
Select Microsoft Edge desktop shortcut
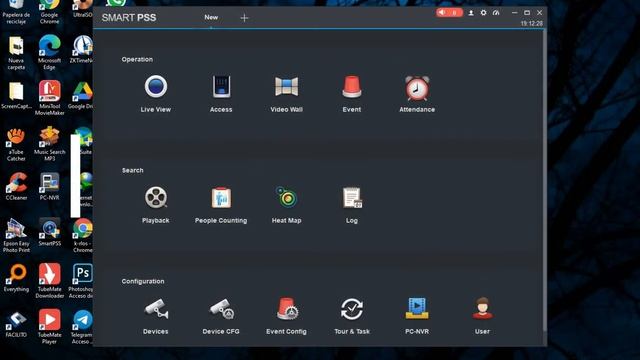click(49, 52)
